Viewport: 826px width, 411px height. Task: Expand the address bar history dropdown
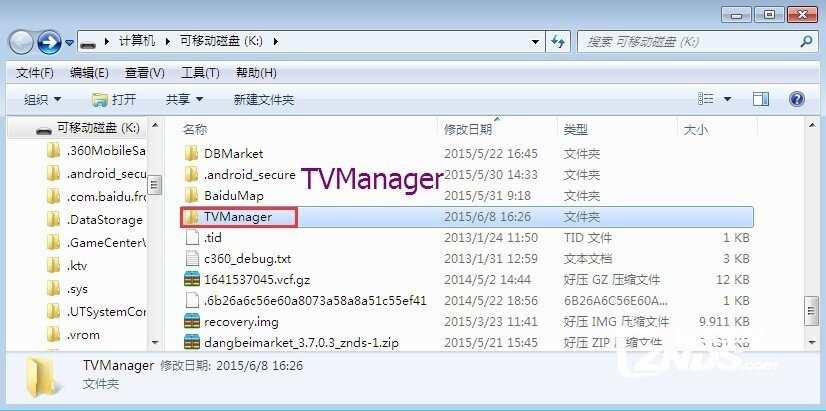[535, 42]
